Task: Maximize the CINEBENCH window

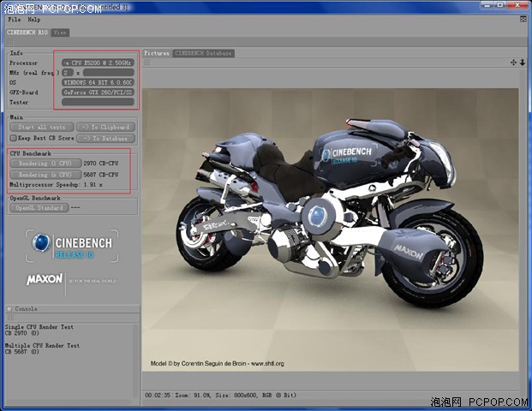Action: (500, 5)
